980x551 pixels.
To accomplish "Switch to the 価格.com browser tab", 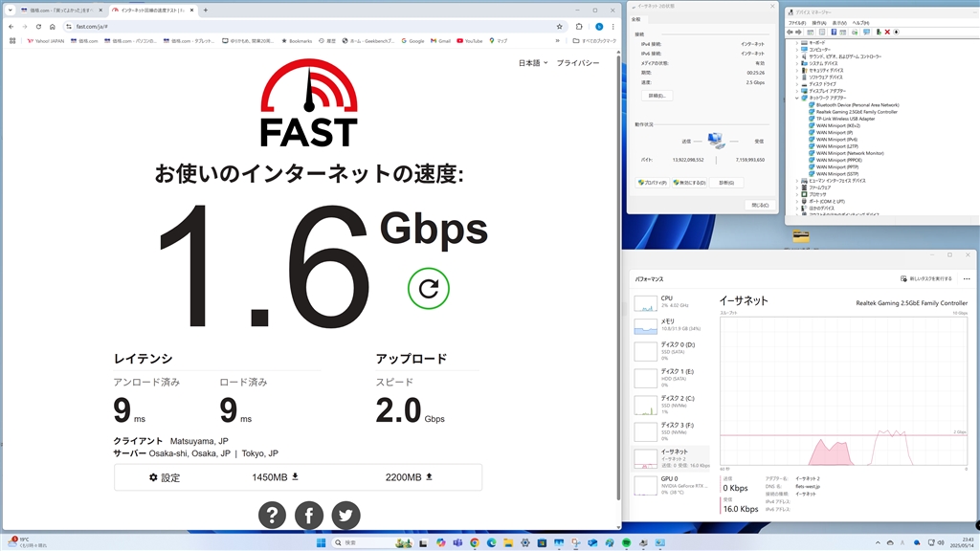I will pyautogui.click(x=61, y=10).
